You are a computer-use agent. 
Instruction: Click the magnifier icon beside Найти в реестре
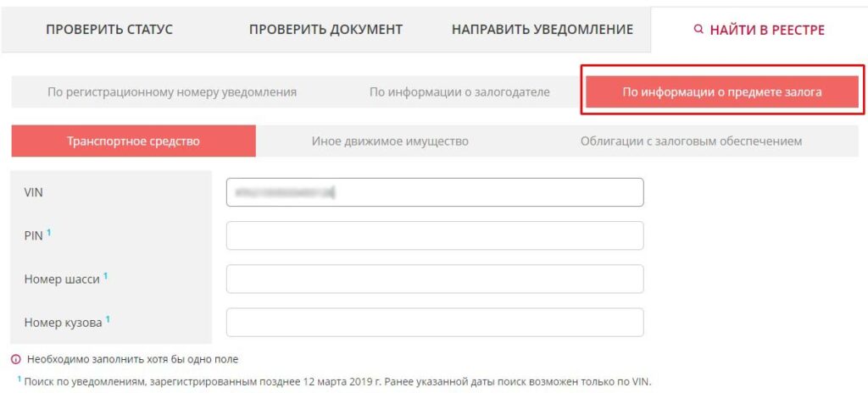pos(698,30)
